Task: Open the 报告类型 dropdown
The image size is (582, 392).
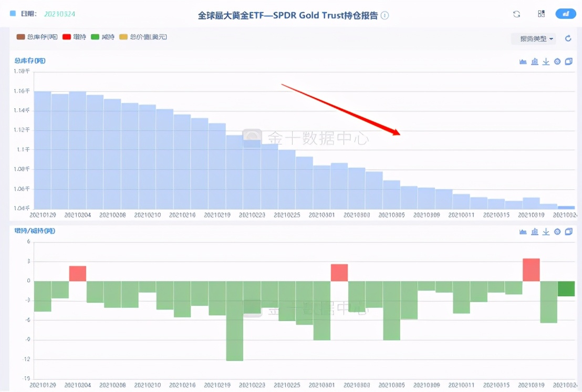Action: (x=533, y=38)
